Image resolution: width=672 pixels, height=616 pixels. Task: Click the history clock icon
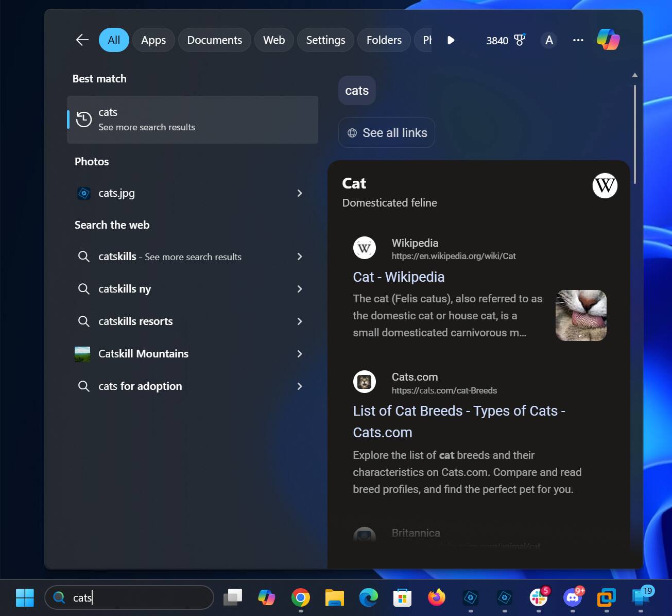[x=84, y=119]
